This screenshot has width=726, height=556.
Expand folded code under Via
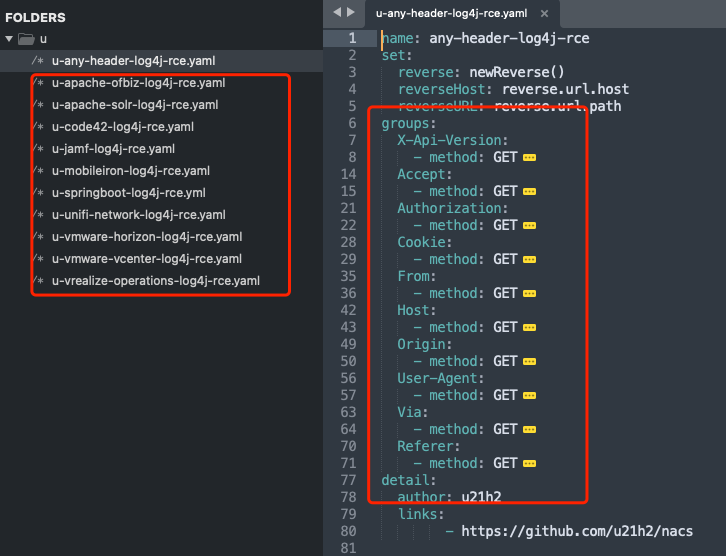pos(529,430)
